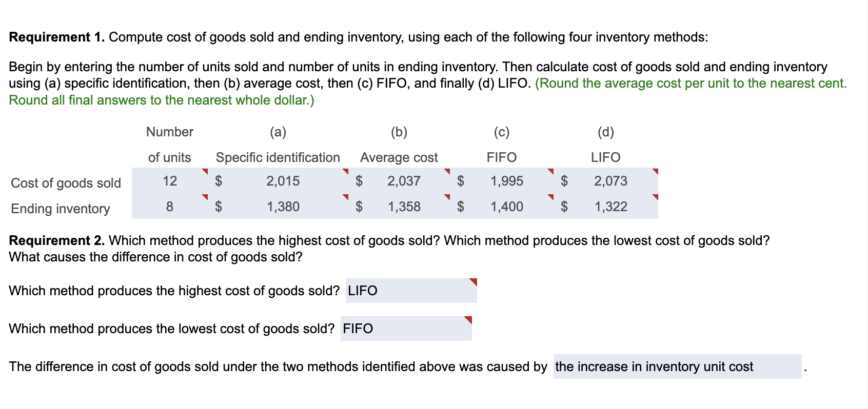Click the FIFO column header

501,157
